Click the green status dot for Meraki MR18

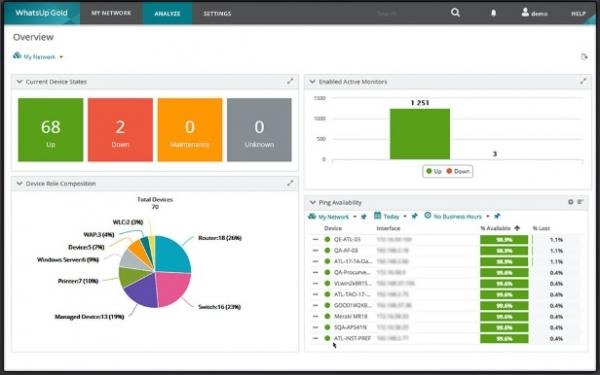pyautogui.click(x=327, y=316)
